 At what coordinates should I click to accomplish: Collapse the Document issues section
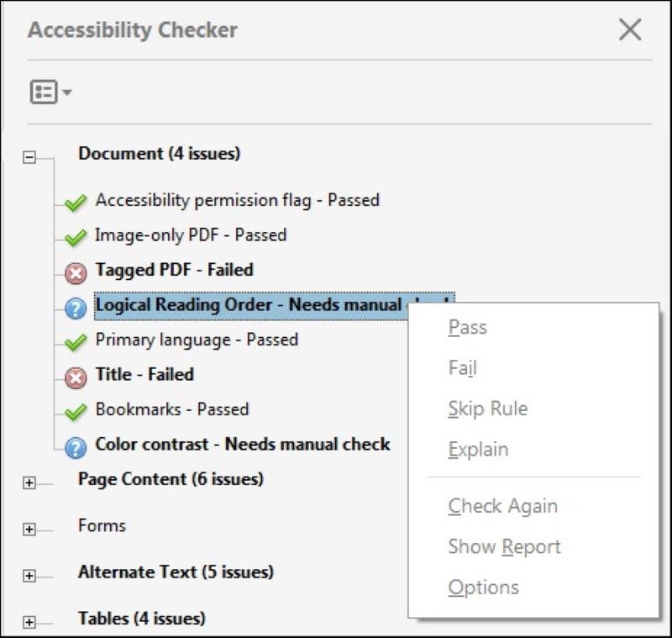[x=31, y=157]
